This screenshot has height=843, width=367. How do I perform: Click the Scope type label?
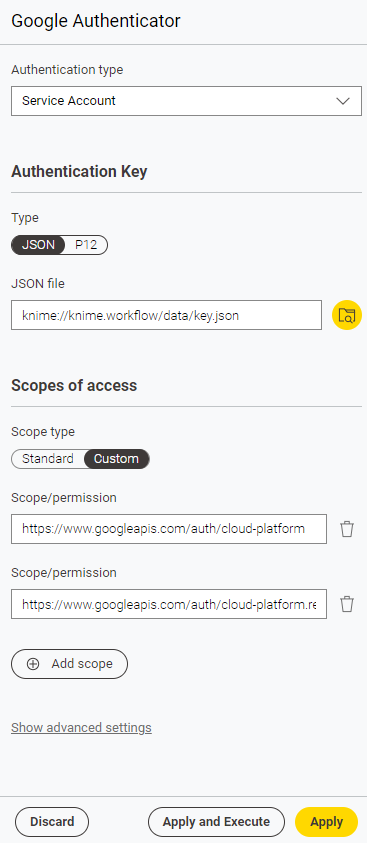tap(43, 432)
